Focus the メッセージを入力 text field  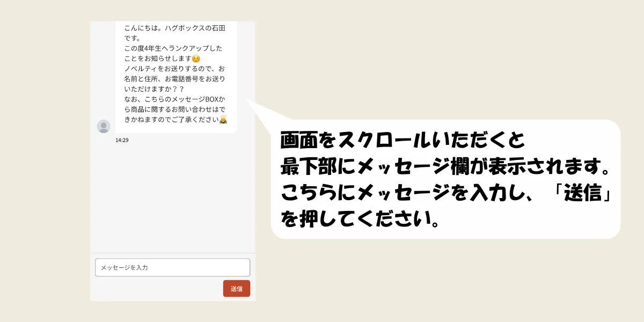[x=172, y=267]
